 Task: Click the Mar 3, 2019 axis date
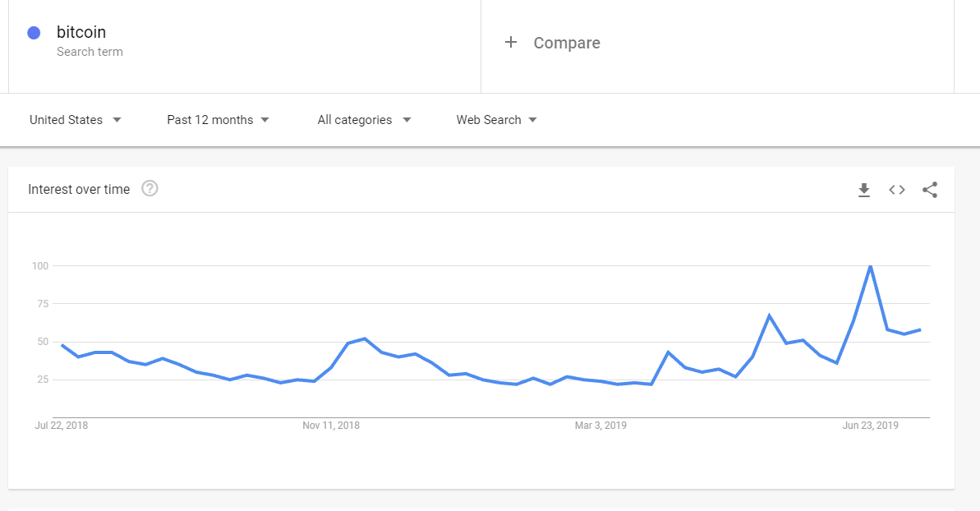(600, 426)
